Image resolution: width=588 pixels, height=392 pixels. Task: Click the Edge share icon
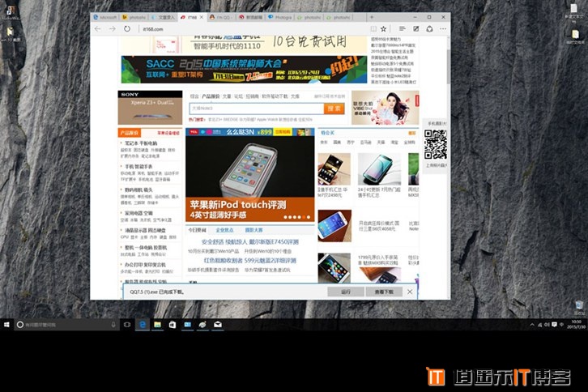pyautogui.click(x=429, y=29)
